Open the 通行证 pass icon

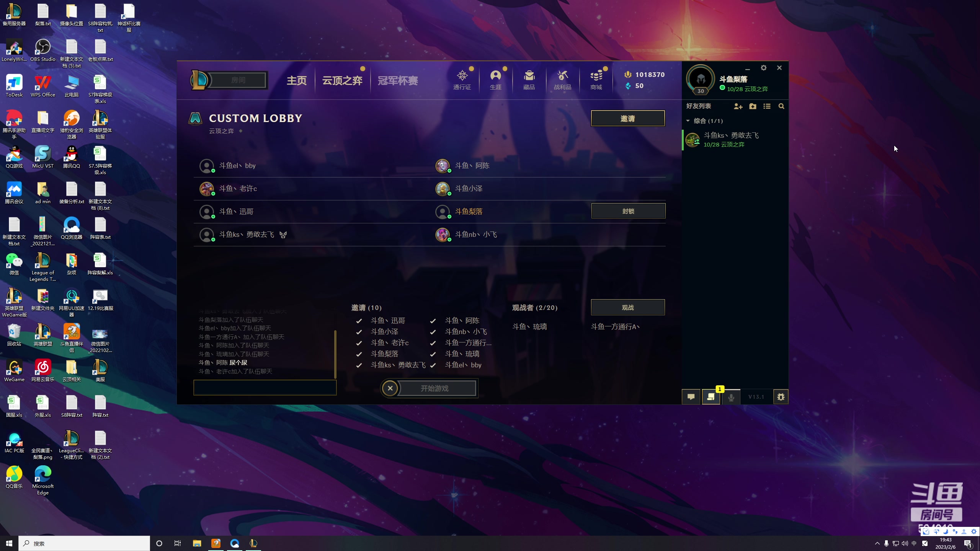(462, 80)
